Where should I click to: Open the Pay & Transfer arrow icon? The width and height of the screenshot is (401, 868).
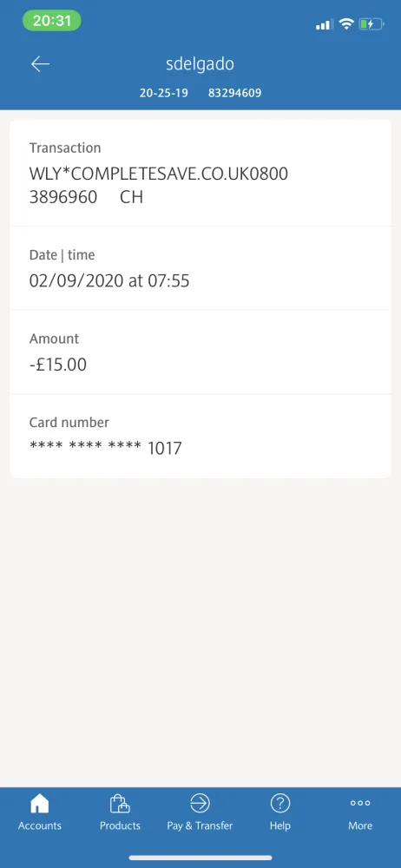click(200, 803)
